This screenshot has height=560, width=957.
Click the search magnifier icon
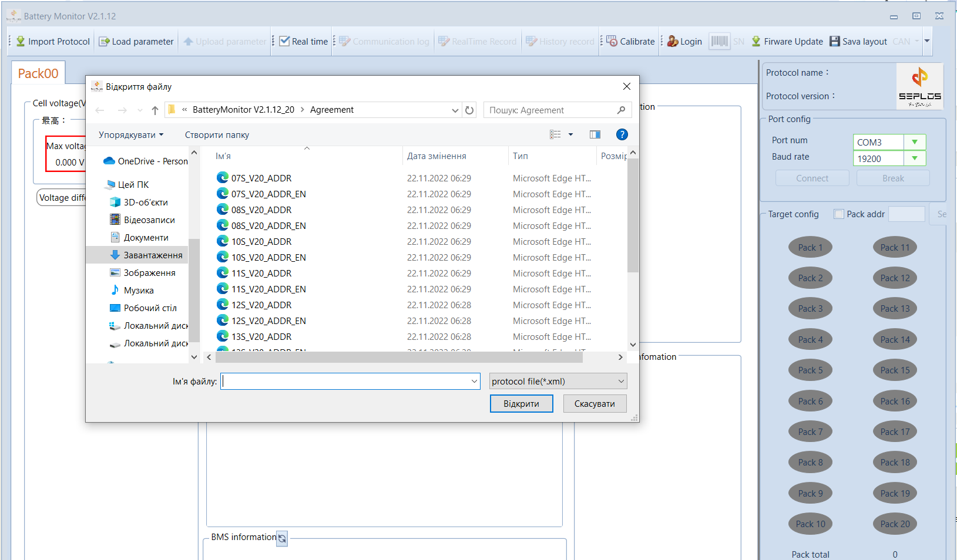coord(622,110)
